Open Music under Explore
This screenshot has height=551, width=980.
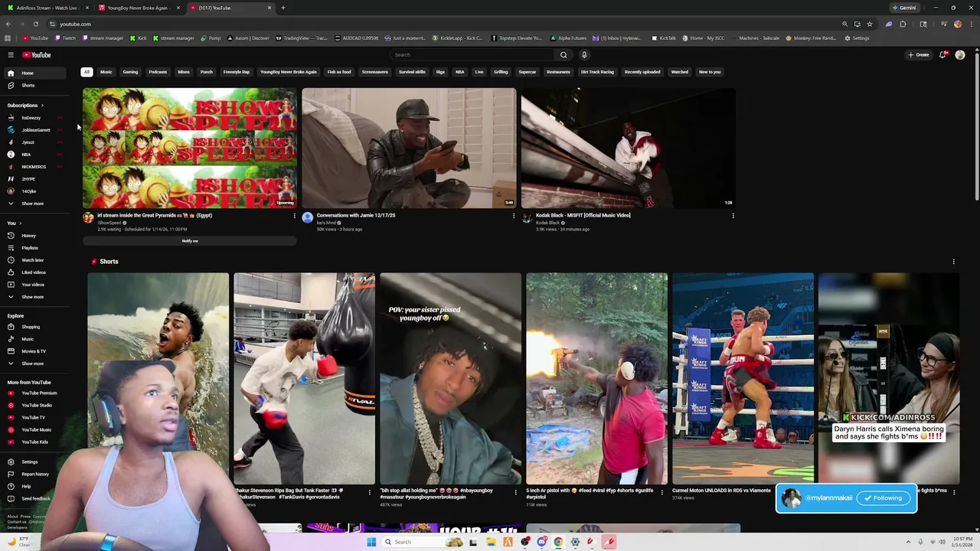pos(37,339)
